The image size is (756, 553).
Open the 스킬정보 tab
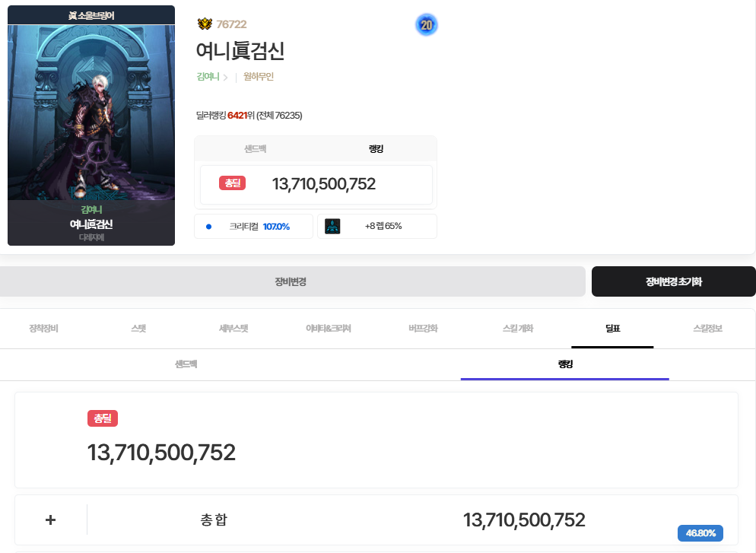pos(707,329)
